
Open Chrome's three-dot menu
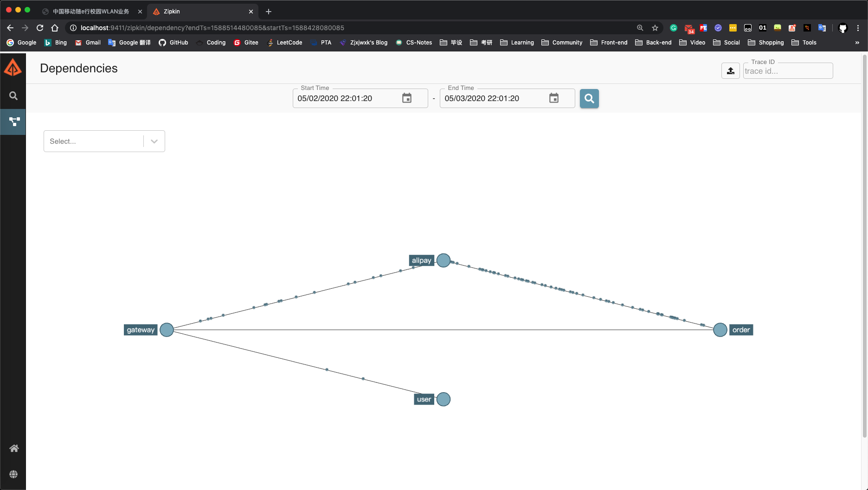point(858,28)
